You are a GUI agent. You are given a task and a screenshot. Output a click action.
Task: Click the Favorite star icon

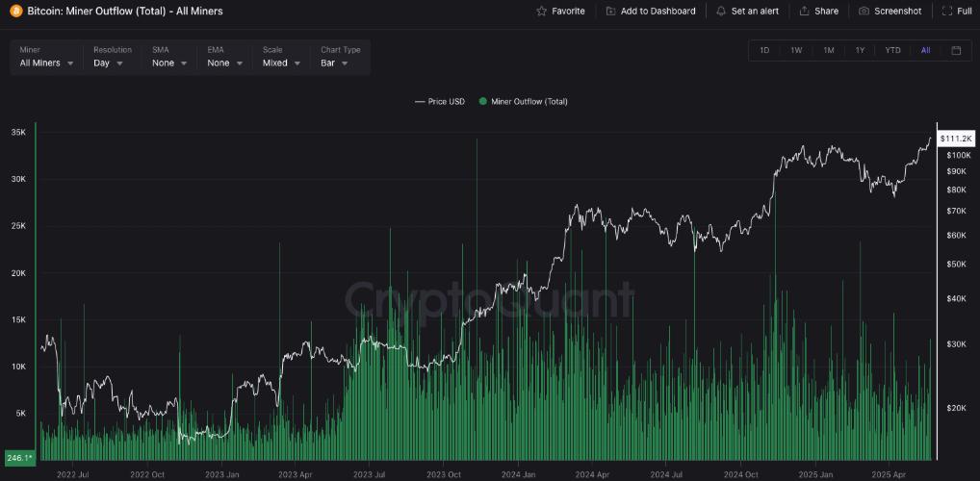(542, 12)
